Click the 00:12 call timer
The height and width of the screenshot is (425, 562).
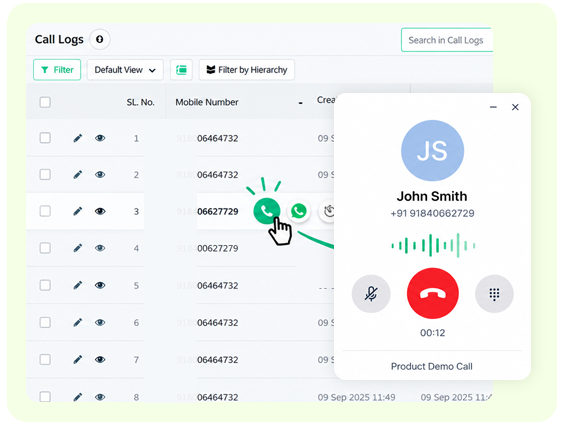click(433, 333)
